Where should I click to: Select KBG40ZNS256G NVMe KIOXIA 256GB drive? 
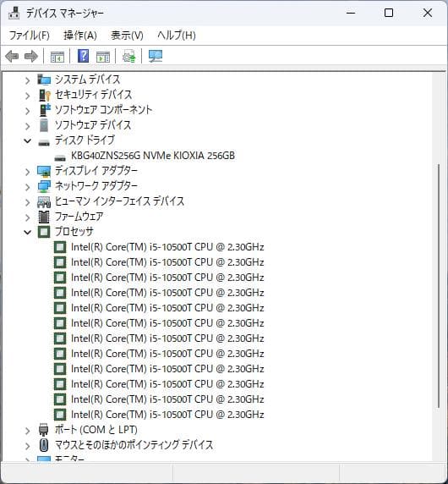point(153,156)
